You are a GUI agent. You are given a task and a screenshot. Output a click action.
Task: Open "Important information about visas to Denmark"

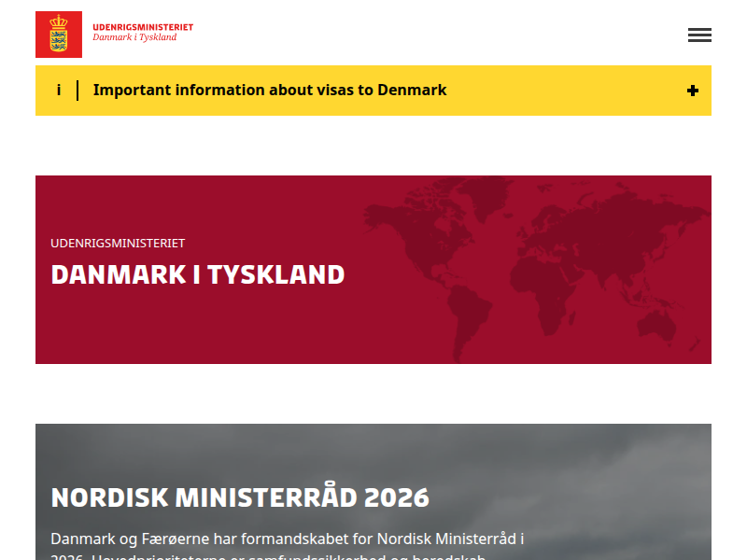click(x=270, y=91)
